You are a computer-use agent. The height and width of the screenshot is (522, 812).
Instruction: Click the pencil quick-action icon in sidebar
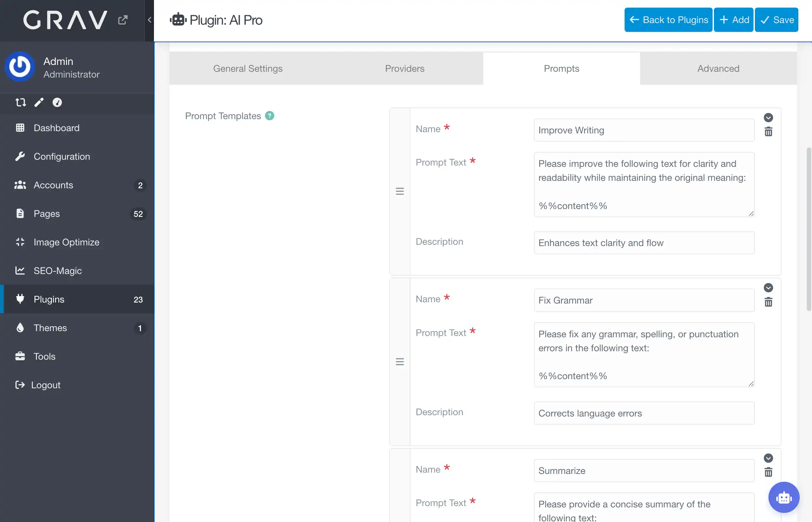(39, 102)
